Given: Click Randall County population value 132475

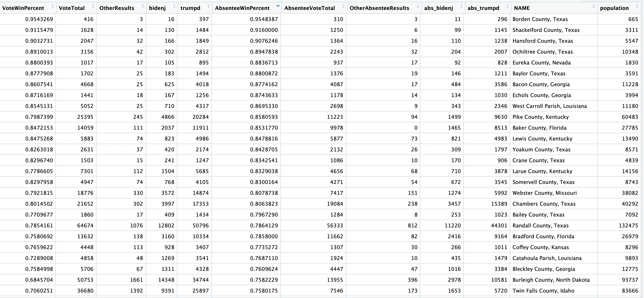Looking at the screenshot, I should (628, 226).
